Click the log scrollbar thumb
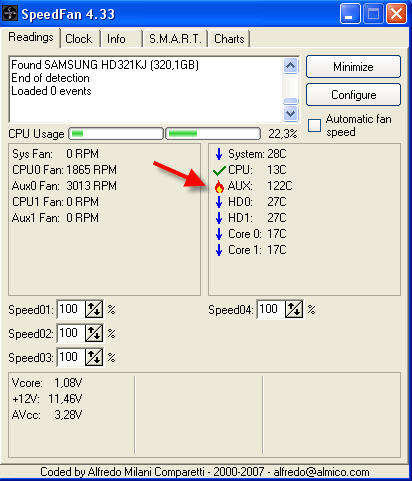 pos(291,101)
